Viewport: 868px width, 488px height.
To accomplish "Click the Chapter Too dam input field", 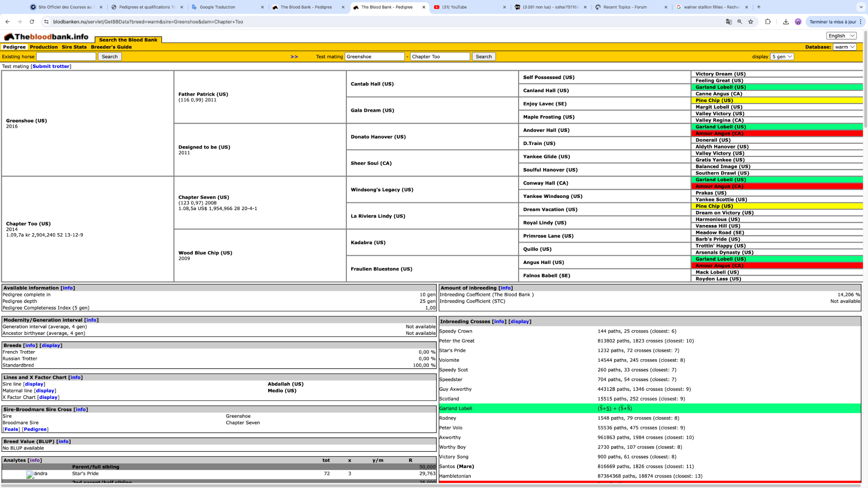I will [440, 56].
